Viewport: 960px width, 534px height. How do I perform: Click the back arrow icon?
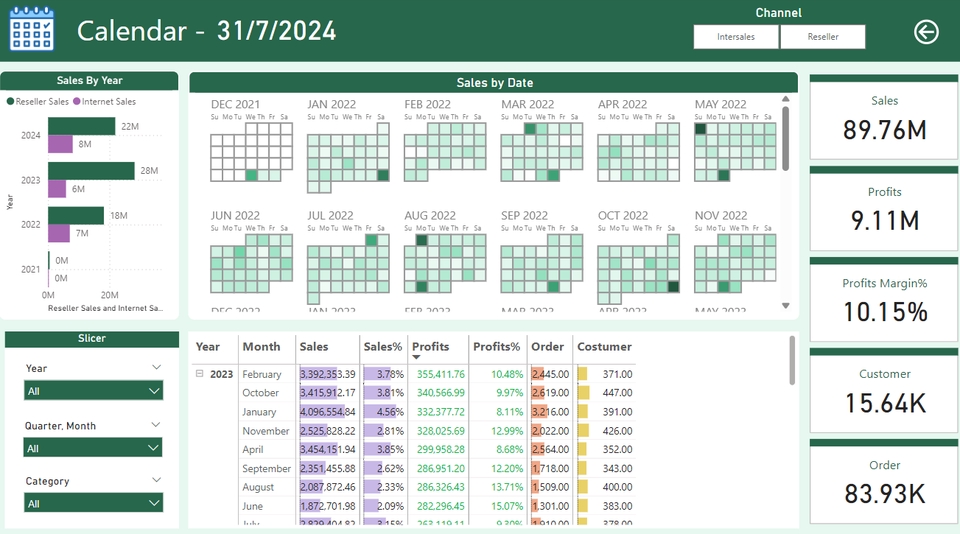point(926,32)
